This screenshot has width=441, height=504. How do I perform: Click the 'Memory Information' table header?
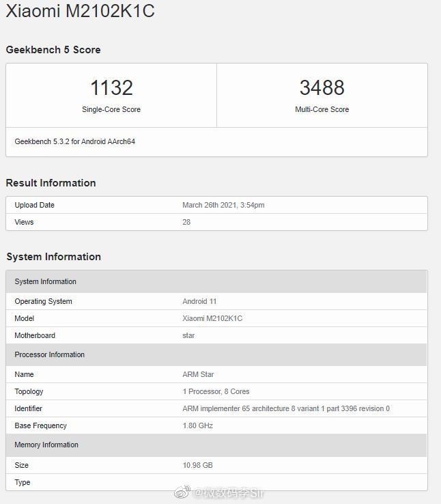click(x=216, y=445)
